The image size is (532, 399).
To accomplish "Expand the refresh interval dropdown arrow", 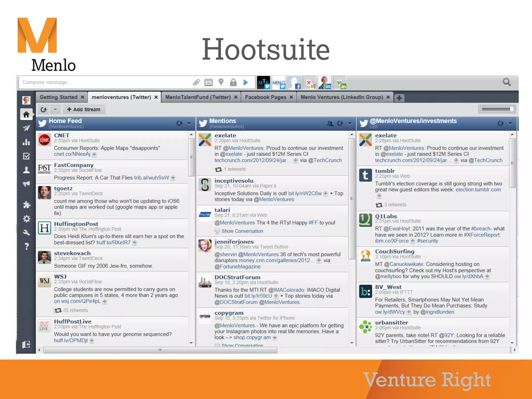I will (x=55, y=110).
